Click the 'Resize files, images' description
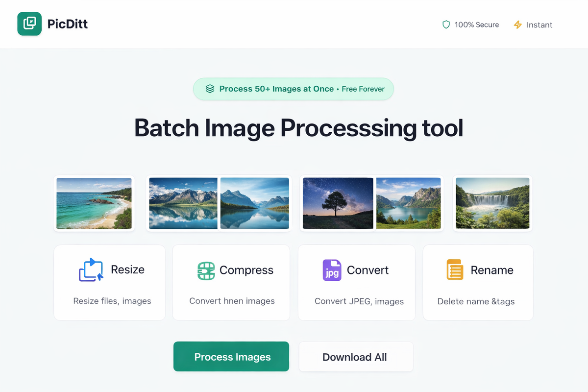The width and height of the screenshot is (588, 392). [x=112, y=301]
